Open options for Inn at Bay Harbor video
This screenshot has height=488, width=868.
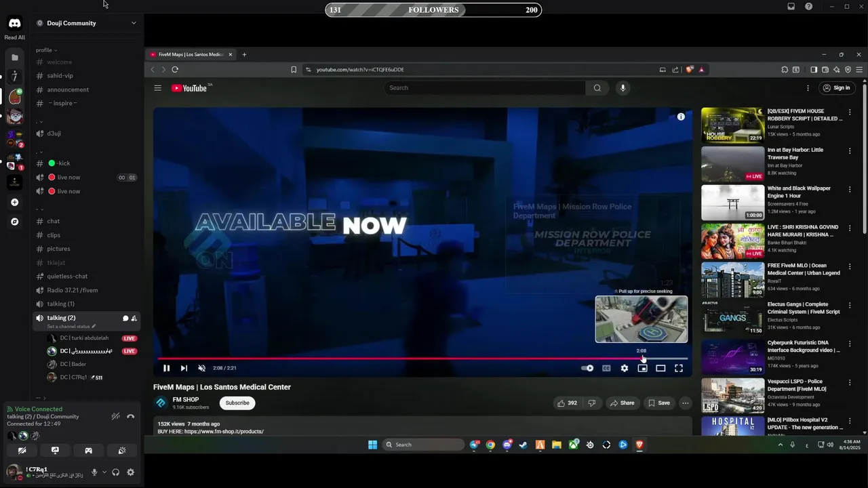click(850, 150)
